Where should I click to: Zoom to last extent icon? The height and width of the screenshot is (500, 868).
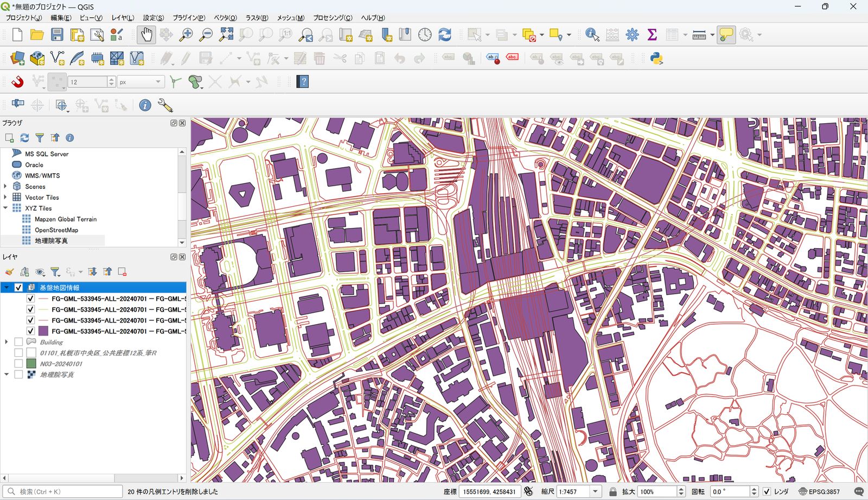306,35
